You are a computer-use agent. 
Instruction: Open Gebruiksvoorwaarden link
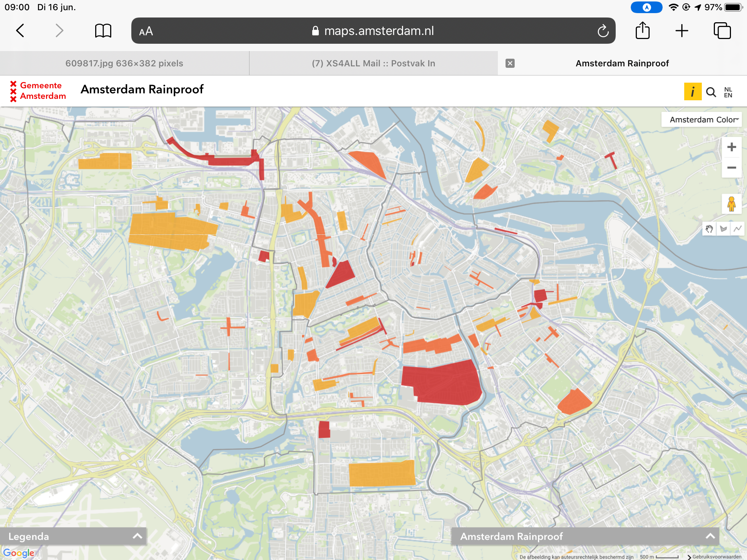[717, 557]
